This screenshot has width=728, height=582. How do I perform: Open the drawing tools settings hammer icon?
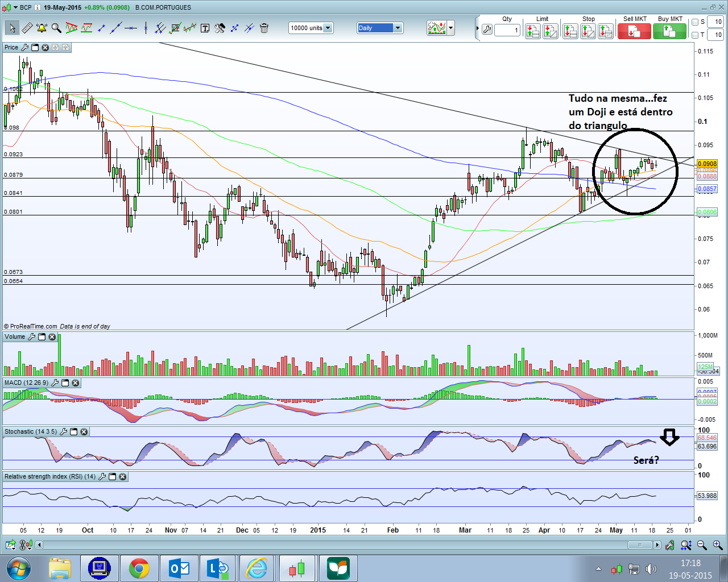click(220, 28)
